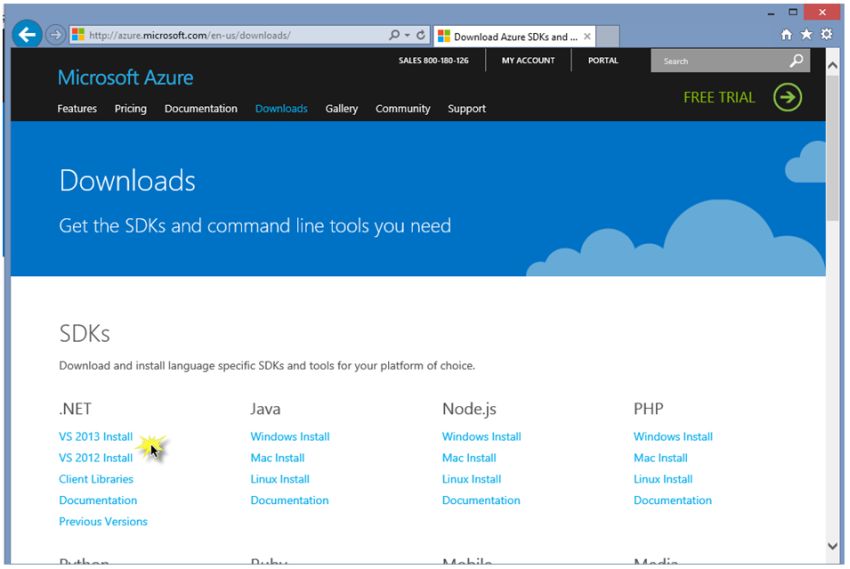850x569 pixels.
Task: Maximize the browser window
Action: (x=793, y=12)
